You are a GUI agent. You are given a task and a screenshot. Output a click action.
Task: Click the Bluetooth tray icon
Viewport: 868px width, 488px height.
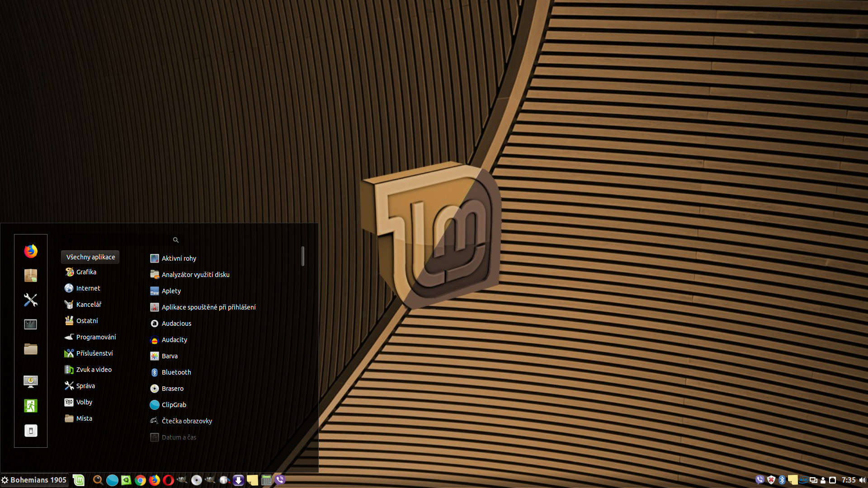(782, 480)
